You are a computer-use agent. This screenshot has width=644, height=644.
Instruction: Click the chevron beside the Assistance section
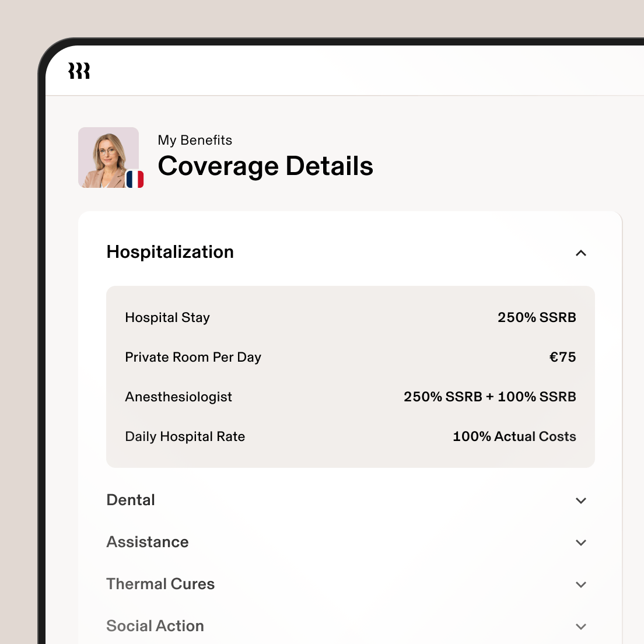point(581,542)
